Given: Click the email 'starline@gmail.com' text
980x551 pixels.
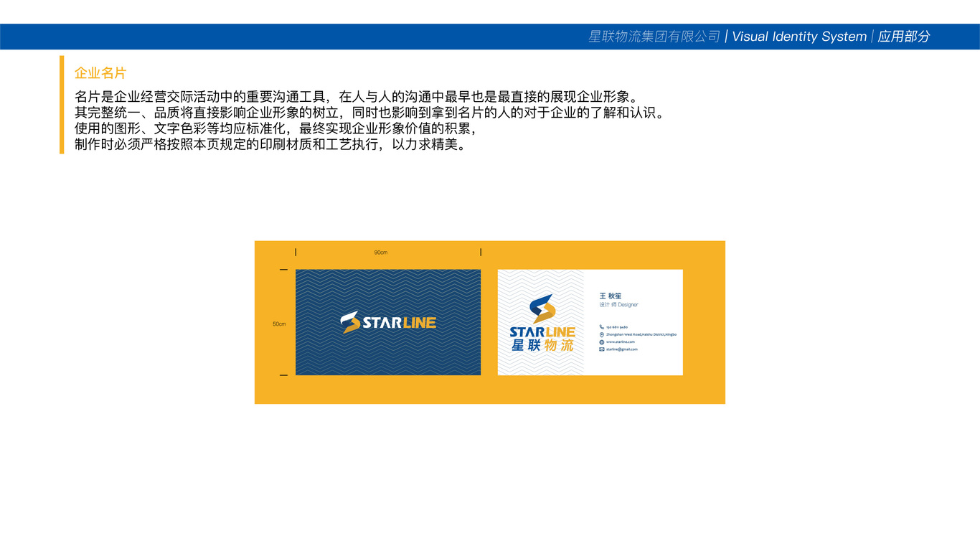Looking at the screenshot, I should click(x=622, y=349).
